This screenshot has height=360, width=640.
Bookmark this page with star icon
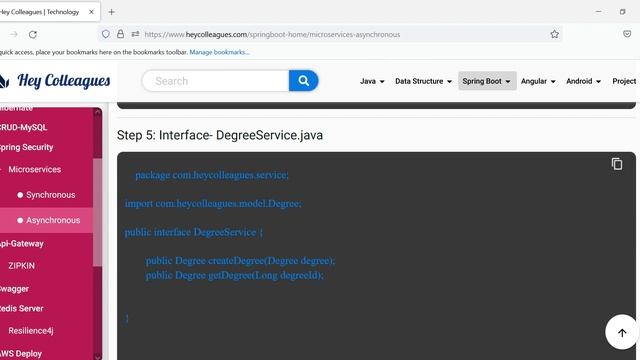coord(554,34)
